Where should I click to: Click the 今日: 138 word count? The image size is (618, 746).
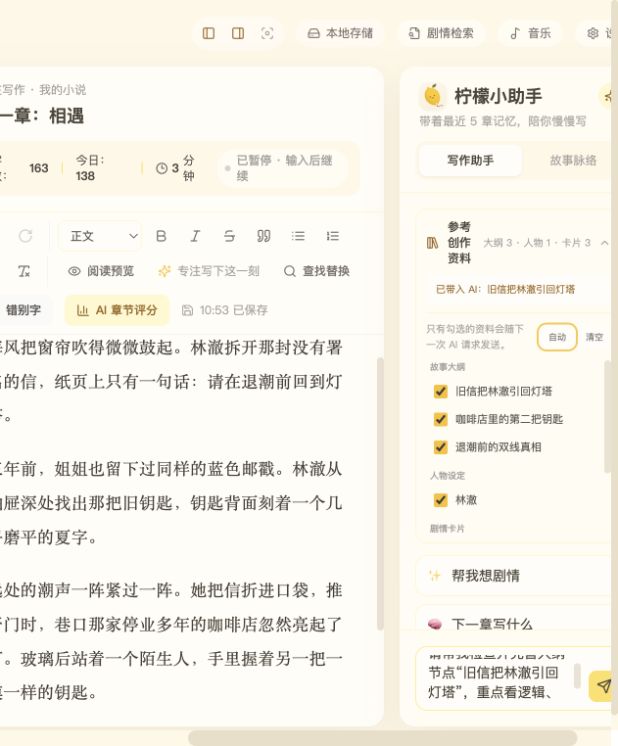tap(89, 168)
